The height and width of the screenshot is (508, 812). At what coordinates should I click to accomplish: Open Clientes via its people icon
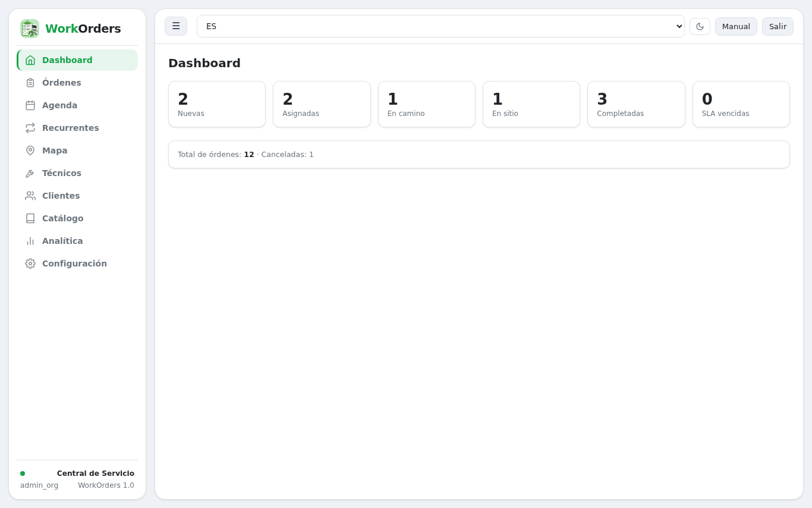click(30, 196)
